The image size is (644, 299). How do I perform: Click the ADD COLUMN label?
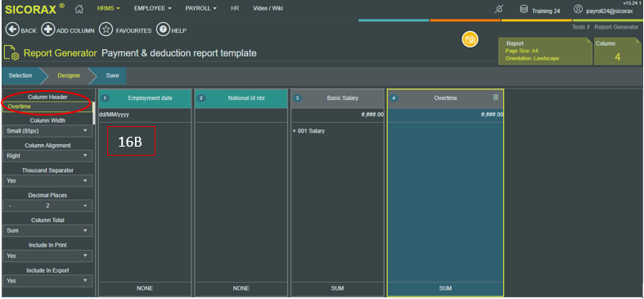click(x=75, y=31)
